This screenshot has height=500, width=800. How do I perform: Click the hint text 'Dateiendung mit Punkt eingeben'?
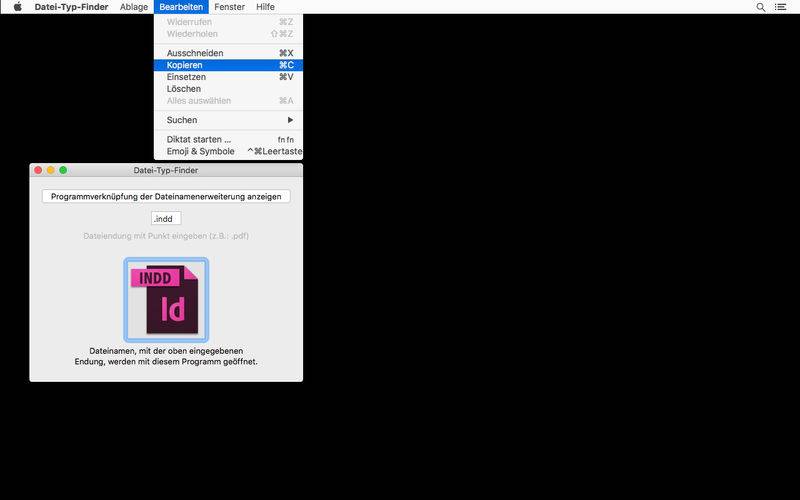tap(166, 236)
